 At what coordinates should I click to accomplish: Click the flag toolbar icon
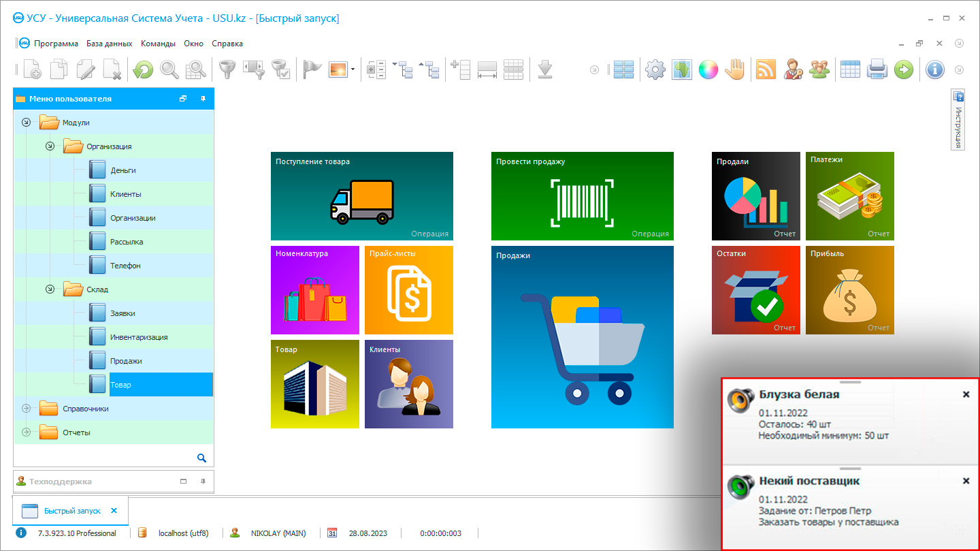(x=312, y=69)
